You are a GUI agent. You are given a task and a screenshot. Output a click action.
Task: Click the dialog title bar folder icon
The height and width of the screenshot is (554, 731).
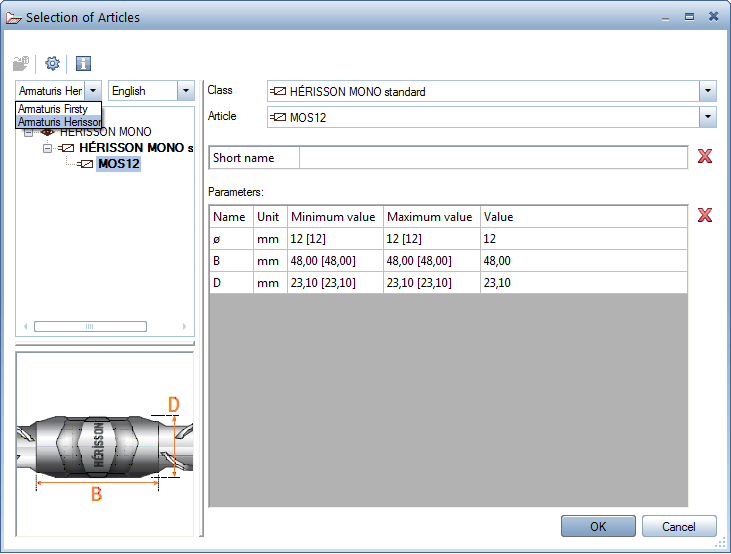pos(13,17)
